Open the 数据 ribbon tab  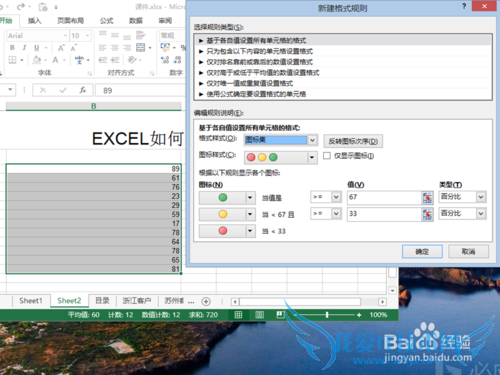[x=136, y=21]
